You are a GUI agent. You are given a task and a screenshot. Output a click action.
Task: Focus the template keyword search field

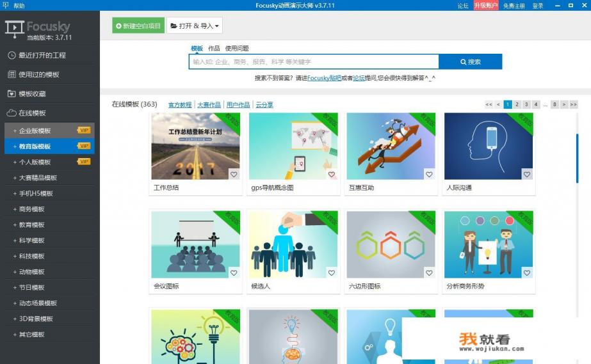(x=314, y=62)
